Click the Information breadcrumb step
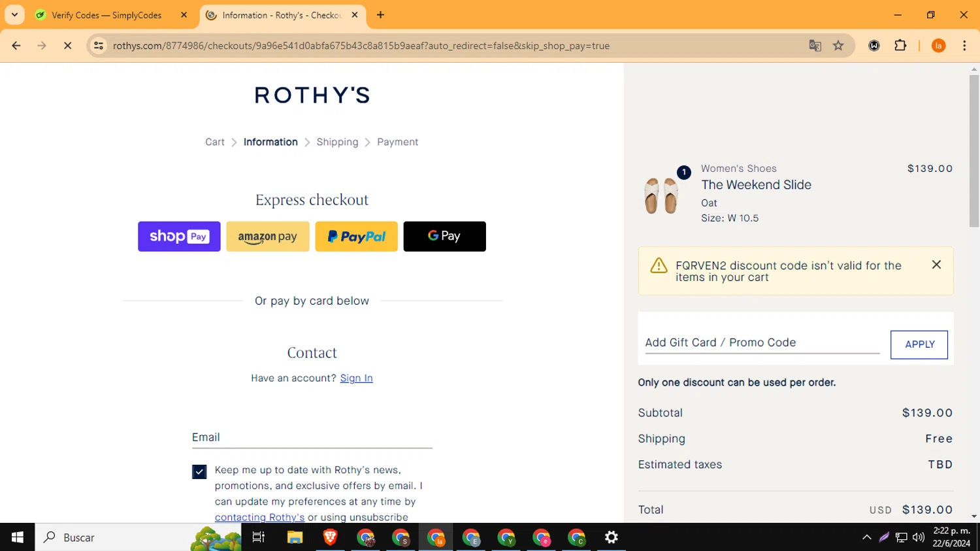 270,142
